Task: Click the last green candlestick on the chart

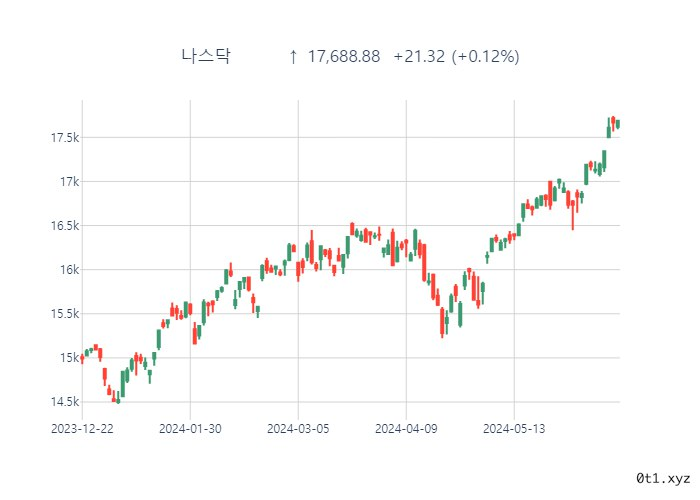Action: tap(618, 124)
